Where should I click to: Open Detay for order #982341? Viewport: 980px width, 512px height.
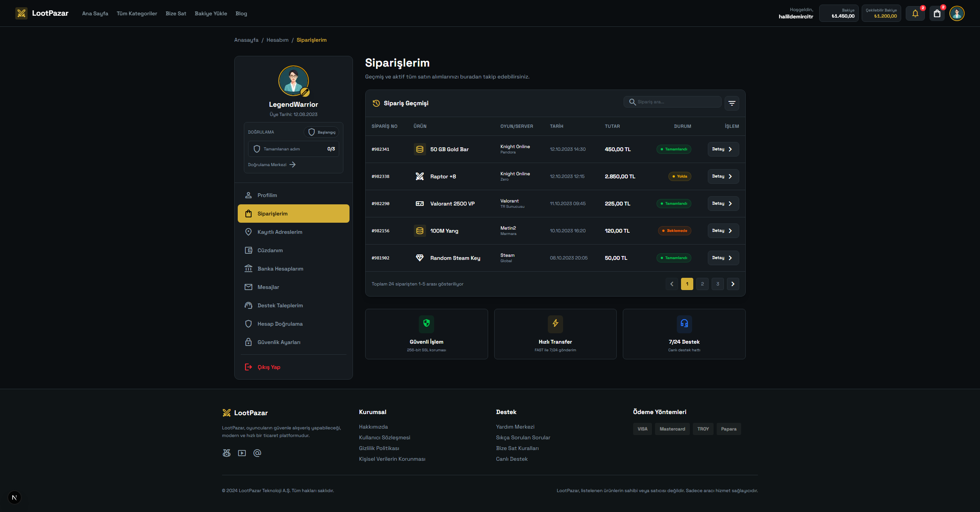click(x=723, y=149)
